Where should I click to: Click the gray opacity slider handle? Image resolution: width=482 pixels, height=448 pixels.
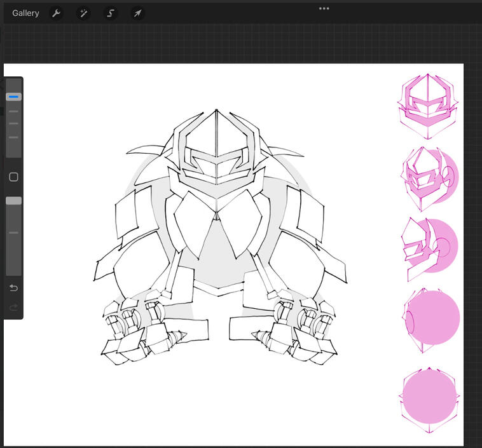13,201
